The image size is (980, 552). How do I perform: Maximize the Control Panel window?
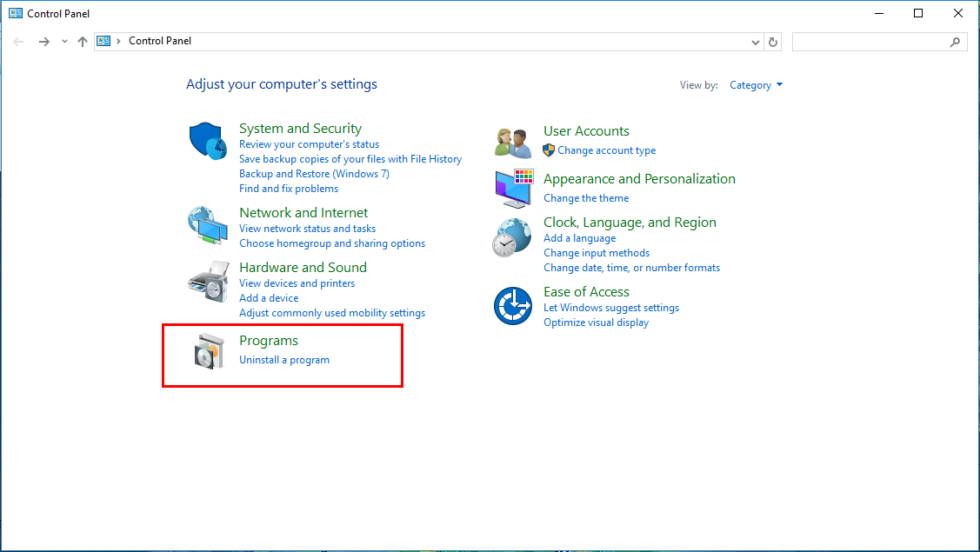click(x=918, y=13)
